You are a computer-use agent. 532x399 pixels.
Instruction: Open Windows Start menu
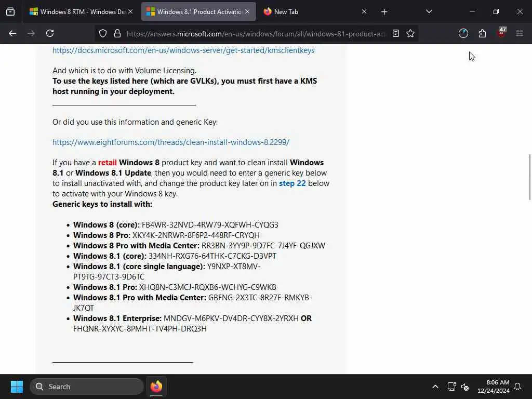[x=17, y=387]
